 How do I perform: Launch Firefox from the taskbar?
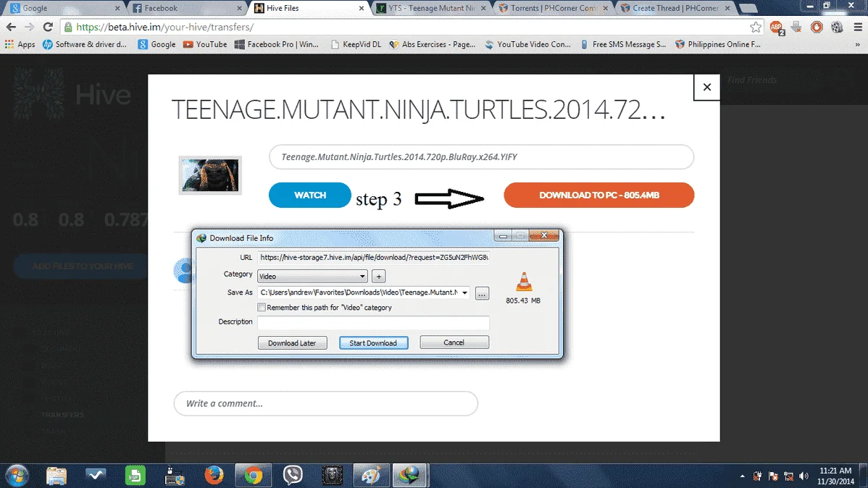(x=214, y=475)
